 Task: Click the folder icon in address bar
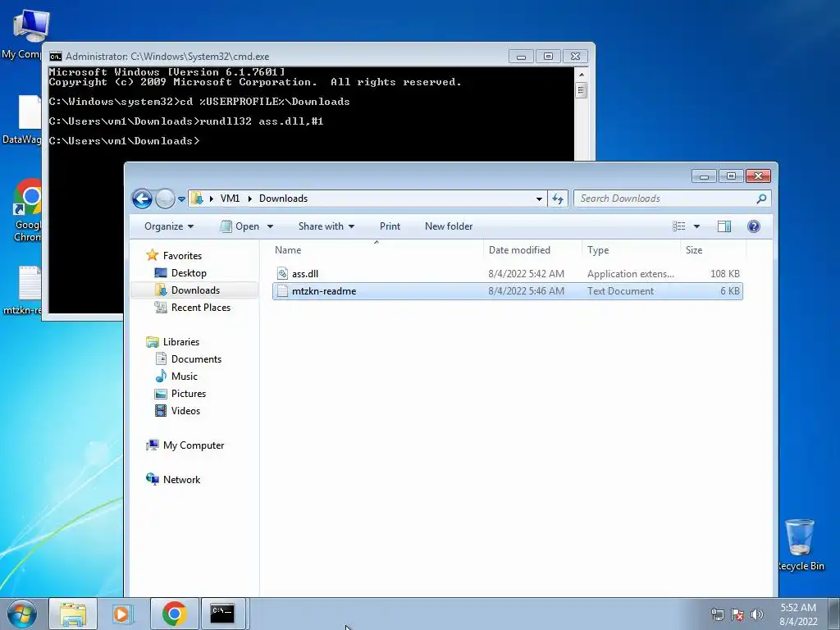[x=197, y=199]
